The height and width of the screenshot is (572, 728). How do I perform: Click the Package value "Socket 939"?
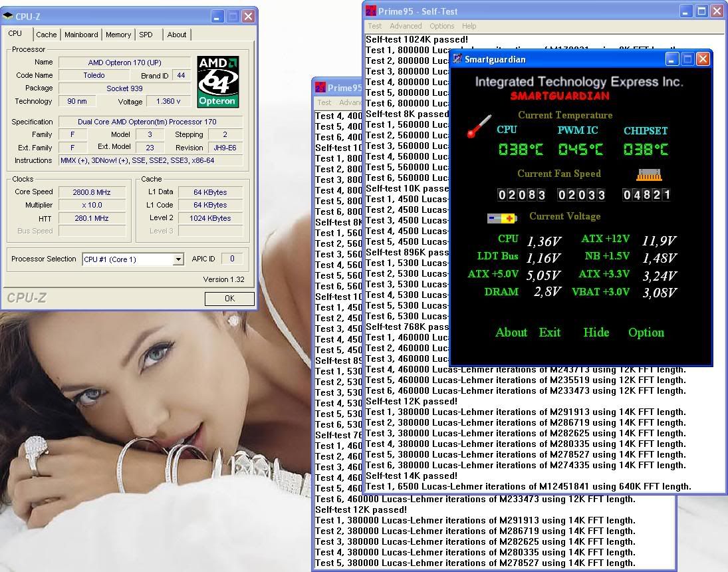coord(124,88)
